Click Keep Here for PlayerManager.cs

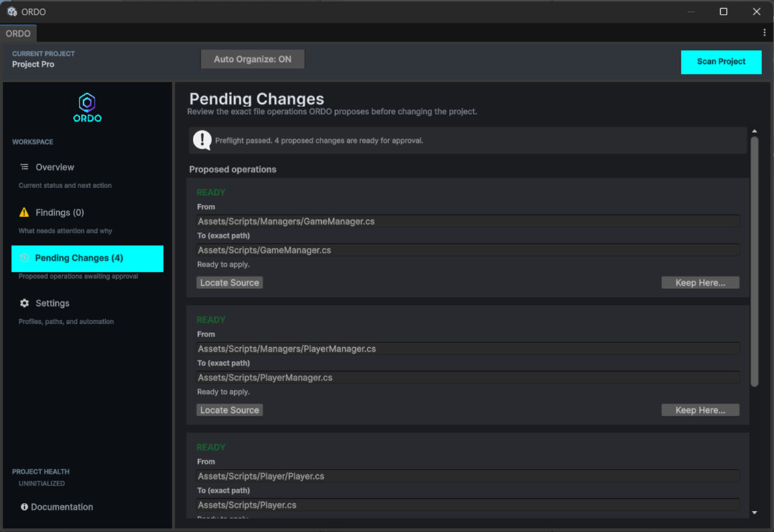click(700, 410)
